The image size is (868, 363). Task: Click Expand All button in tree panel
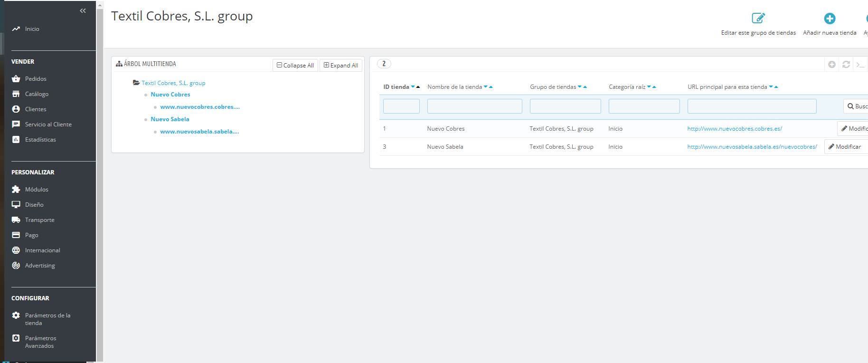click(341, 65)
